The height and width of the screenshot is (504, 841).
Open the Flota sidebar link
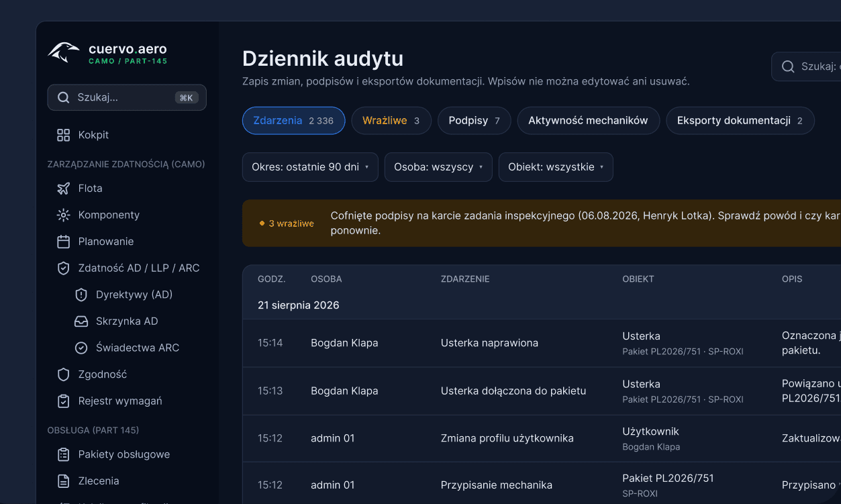point(90,189)
